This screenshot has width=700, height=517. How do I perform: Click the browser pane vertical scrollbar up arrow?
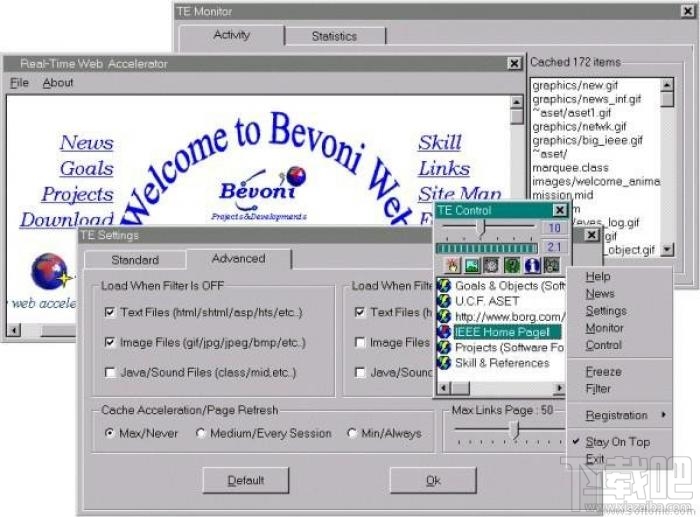pyautogui.click(x=516, y=103)
